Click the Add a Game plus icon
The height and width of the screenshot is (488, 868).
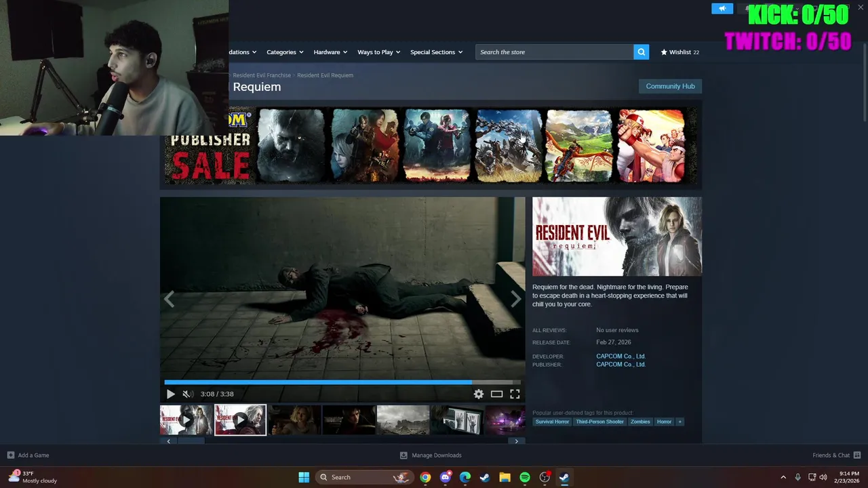pos(10,455)
